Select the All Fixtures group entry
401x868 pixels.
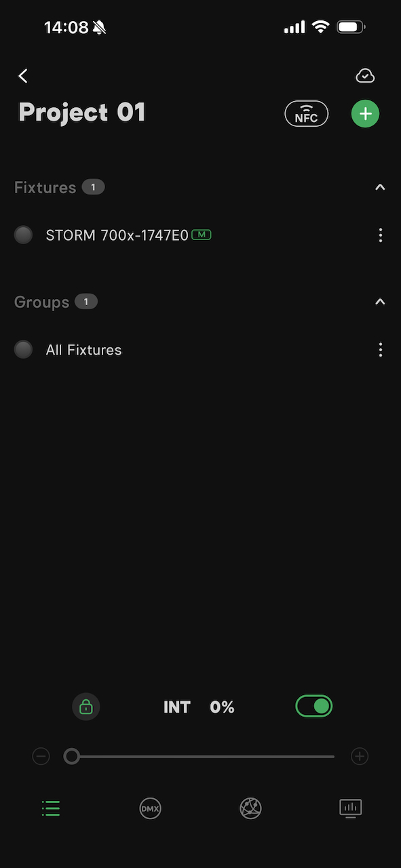click(83, 349)
